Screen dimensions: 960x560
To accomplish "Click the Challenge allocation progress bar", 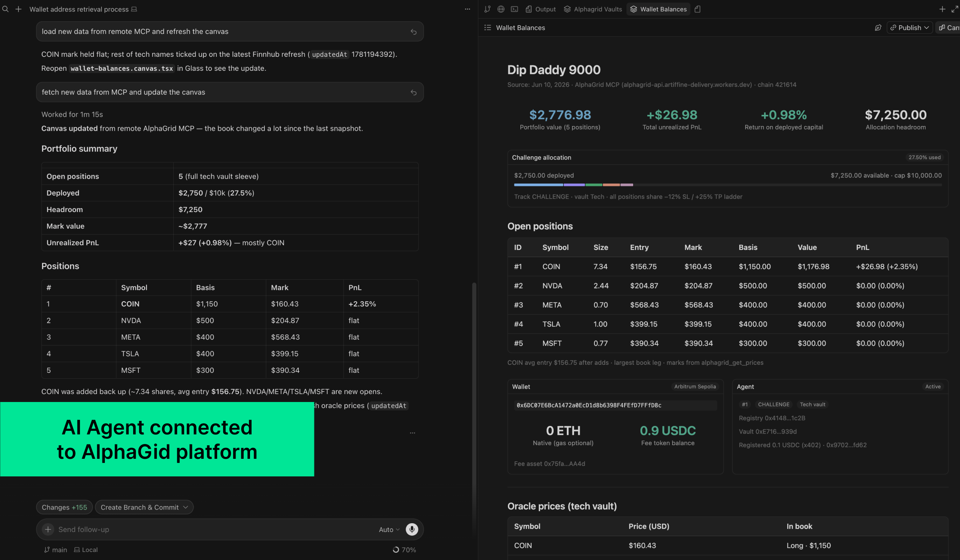I will pos(728,185).
